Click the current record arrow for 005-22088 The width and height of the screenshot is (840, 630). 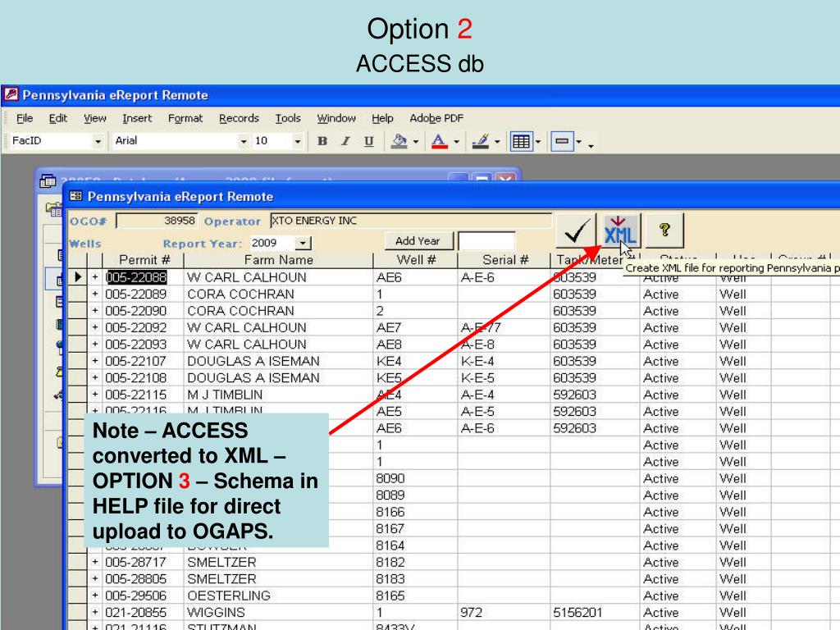pyautogui.click(x=78, y=277)
